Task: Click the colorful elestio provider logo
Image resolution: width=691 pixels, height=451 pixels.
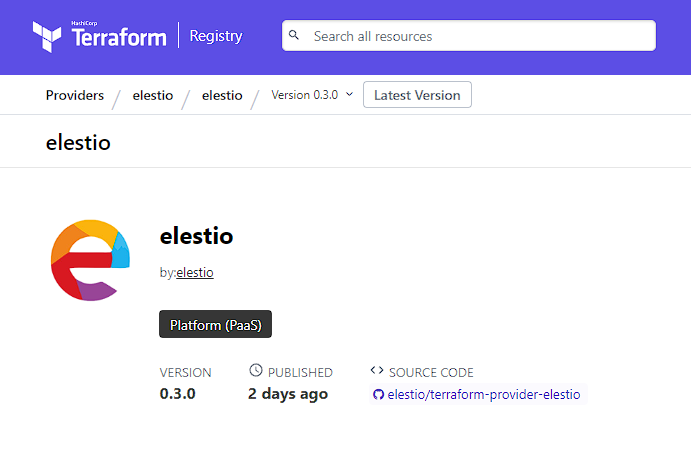Action: pos(90,260)
